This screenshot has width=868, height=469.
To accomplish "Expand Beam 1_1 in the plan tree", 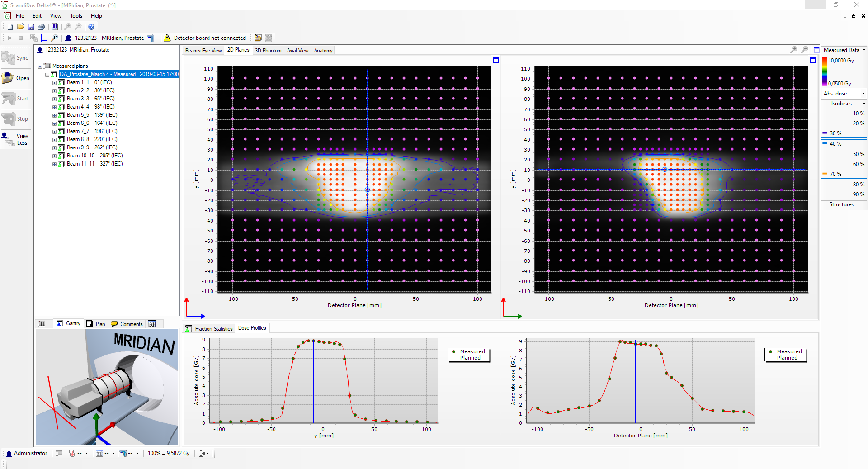I will (54, 83).
